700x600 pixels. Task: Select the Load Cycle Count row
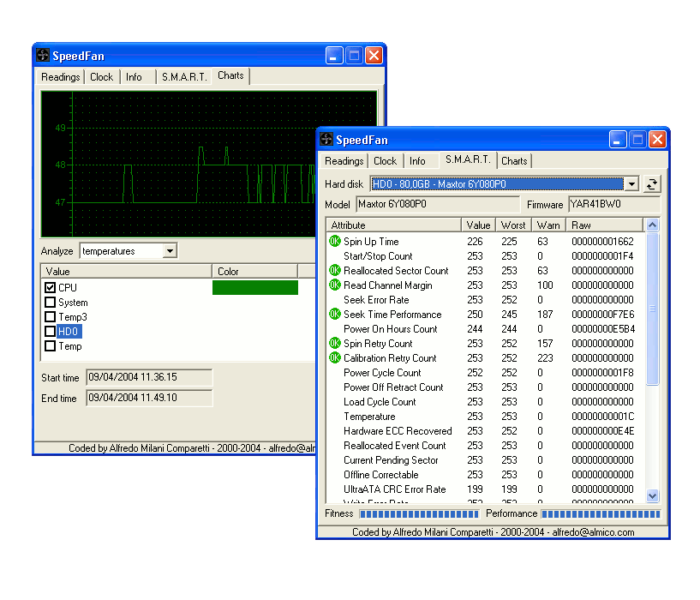tap(486, 402)
